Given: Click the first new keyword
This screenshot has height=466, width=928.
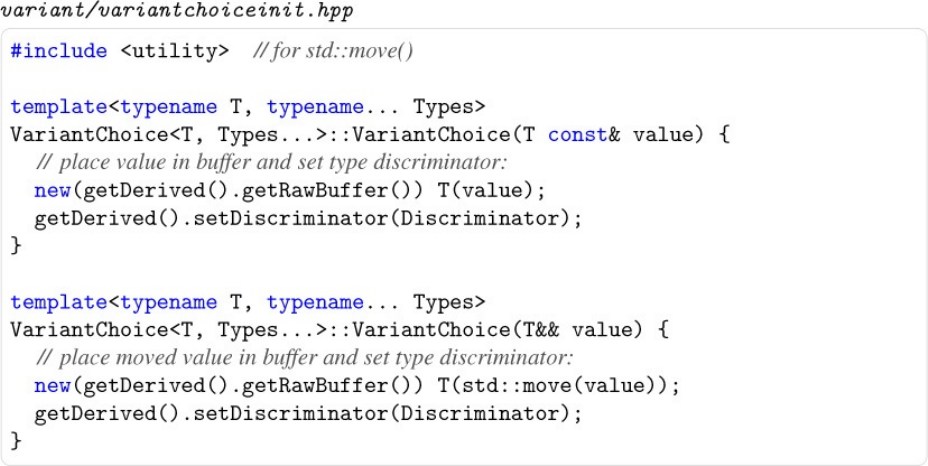Looking at the screenshot, I should (x=53, y=191).
